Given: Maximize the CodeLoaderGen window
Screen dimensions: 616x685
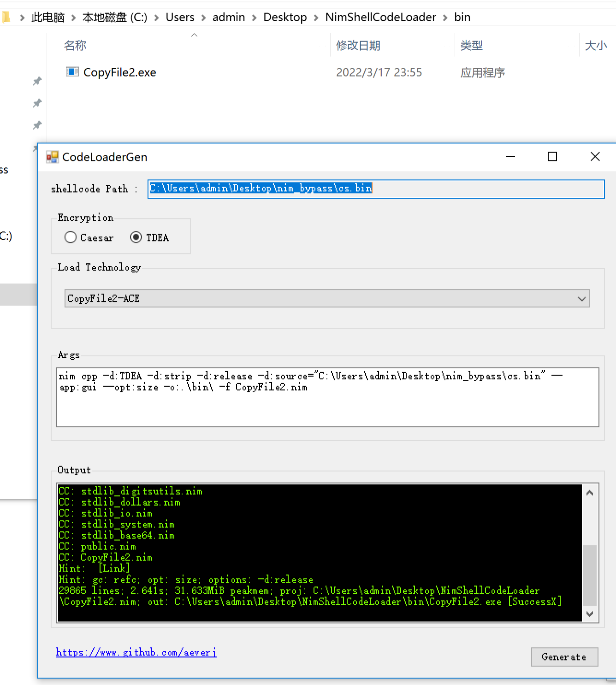Looking at the screenshot, I should 552,157.
